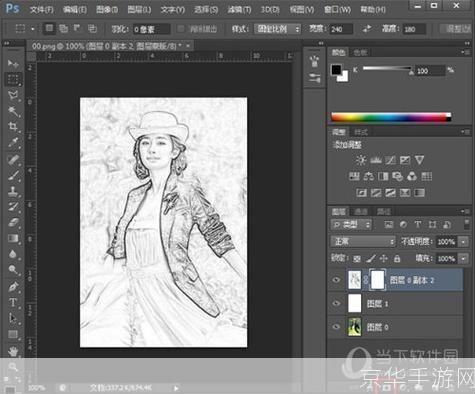This screenshot has height=394, width=475.
Task: Add a Photo Filter adjustment
Action: 397,176
